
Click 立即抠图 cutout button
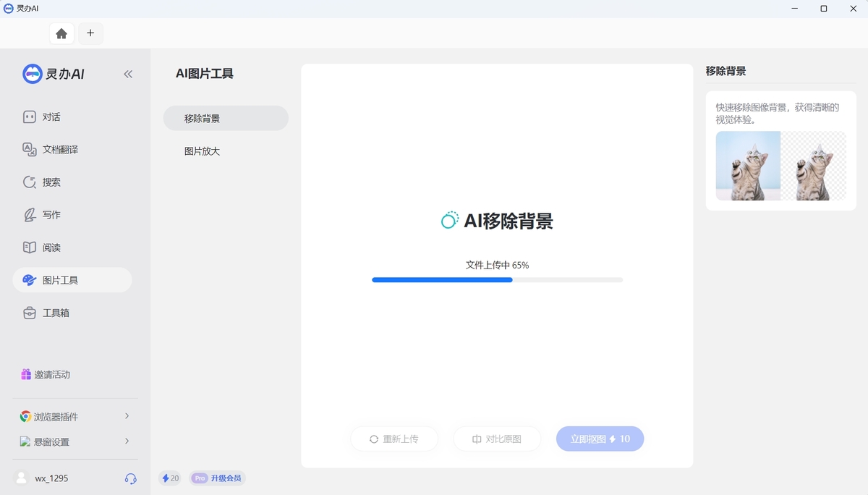(x=600, y=439)
